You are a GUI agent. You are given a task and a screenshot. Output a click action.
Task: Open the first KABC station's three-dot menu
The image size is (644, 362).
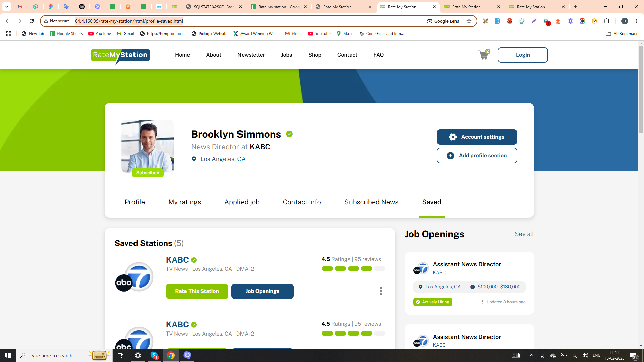[x=381, y=291]
